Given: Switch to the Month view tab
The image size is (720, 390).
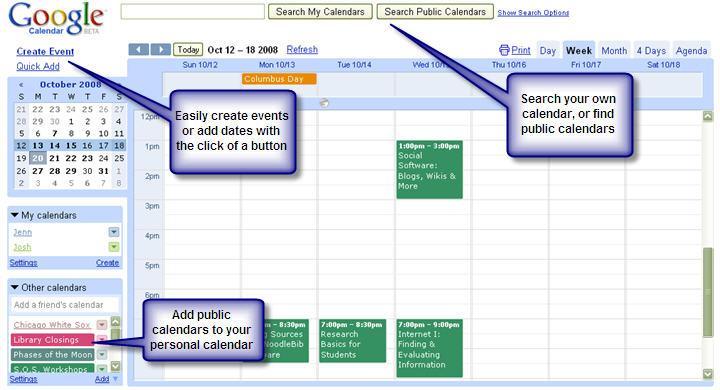Looking at the screenshot, I should click(614, 51).
